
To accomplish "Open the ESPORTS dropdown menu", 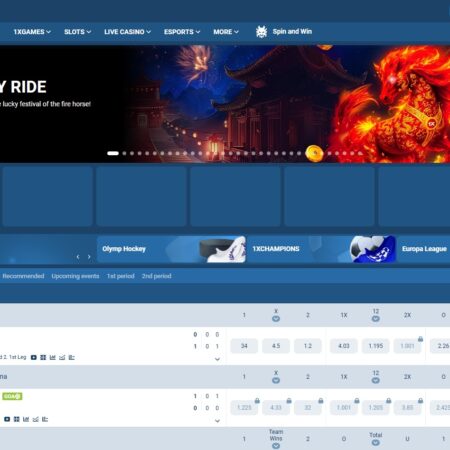I will pyautogui.click(x=182, y=32).
